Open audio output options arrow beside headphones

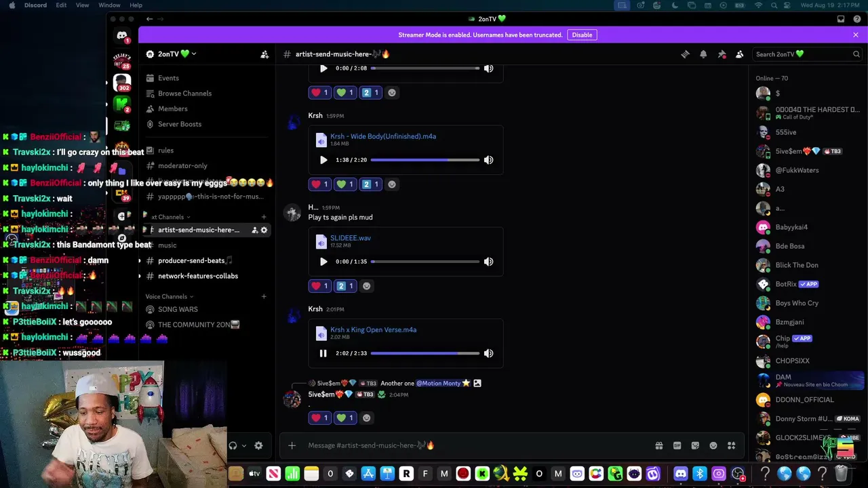244,445
